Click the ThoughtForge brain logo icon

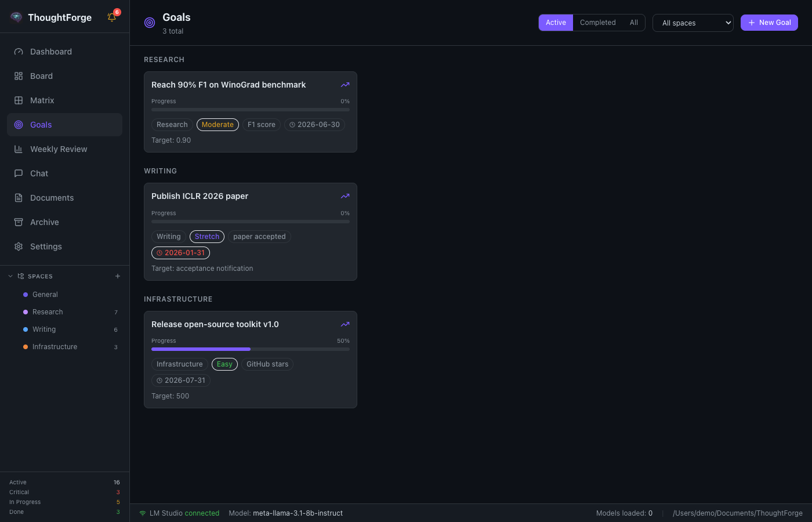16,17
